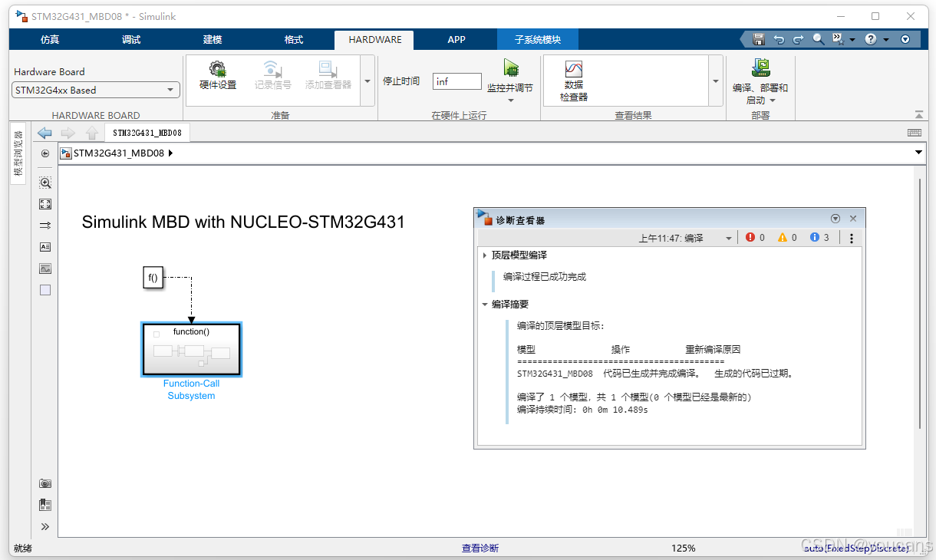Expand the 顶层模型编译 section
Image resolution: width=936 pixels, height=560 pixels.
(x=485, y=255)
